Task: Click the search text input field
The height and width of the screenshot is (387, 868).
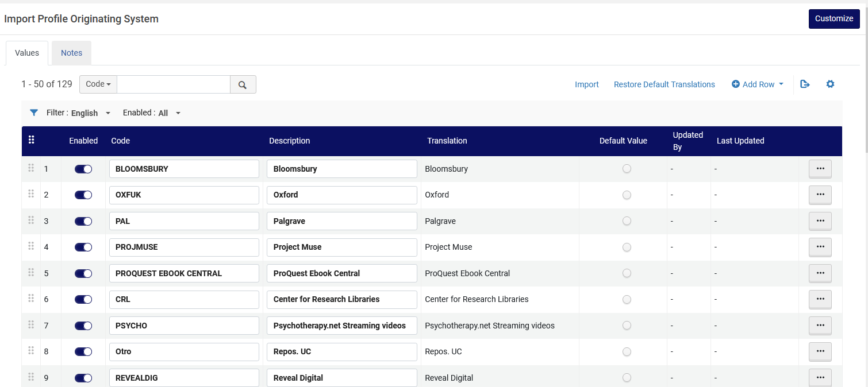Action: 174,84
